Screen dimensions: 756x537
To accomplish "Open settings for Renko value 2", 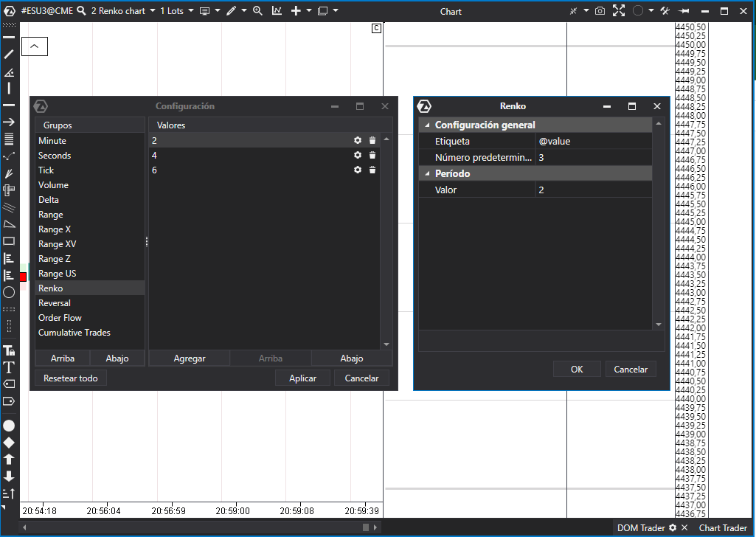I will point(358,140).
